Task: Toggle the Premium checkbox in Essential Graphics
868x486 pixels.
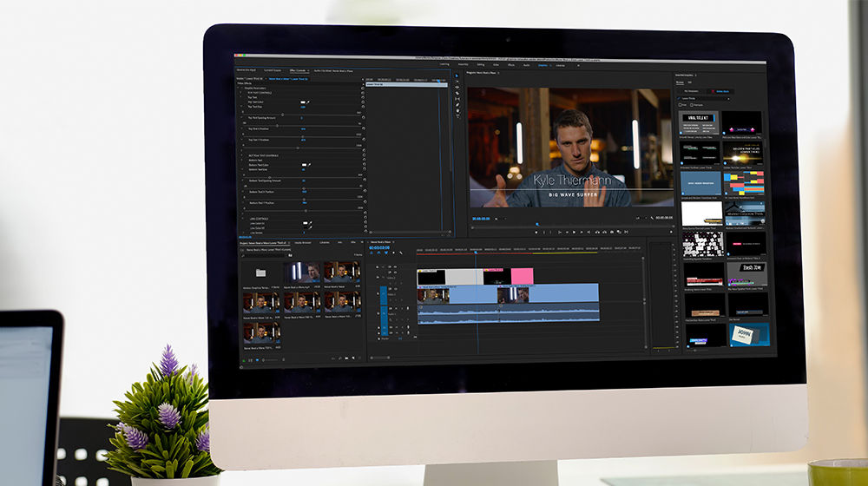Action: point(692,105)
